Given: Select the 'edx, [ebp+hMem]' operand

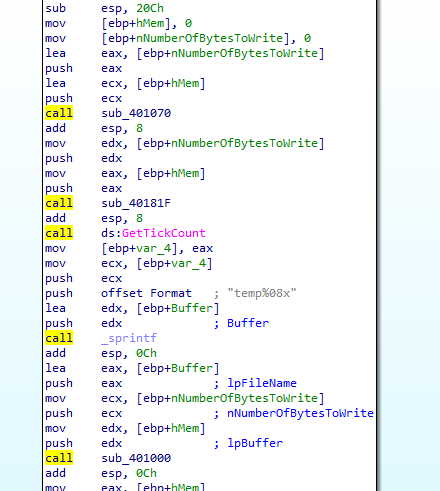Looking at the screenshot, I should pyautogui.click(x=153, y=428).
